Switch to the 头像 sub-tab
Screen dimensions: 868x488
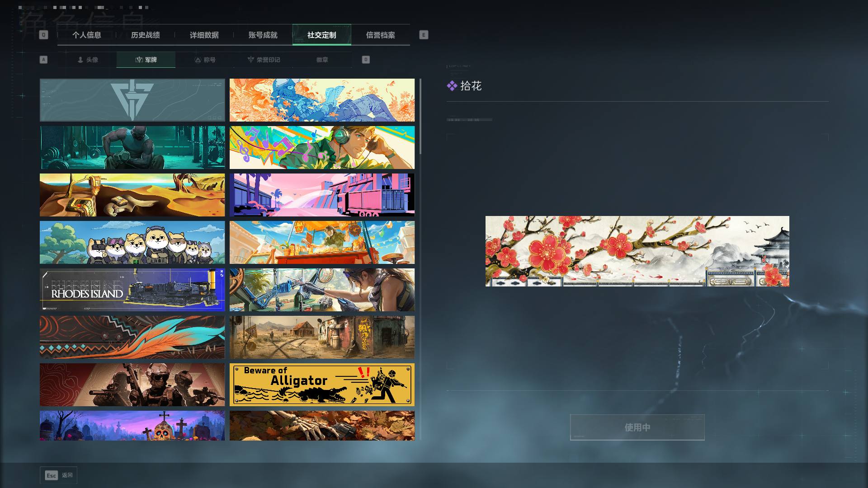[x=87, y=60]
